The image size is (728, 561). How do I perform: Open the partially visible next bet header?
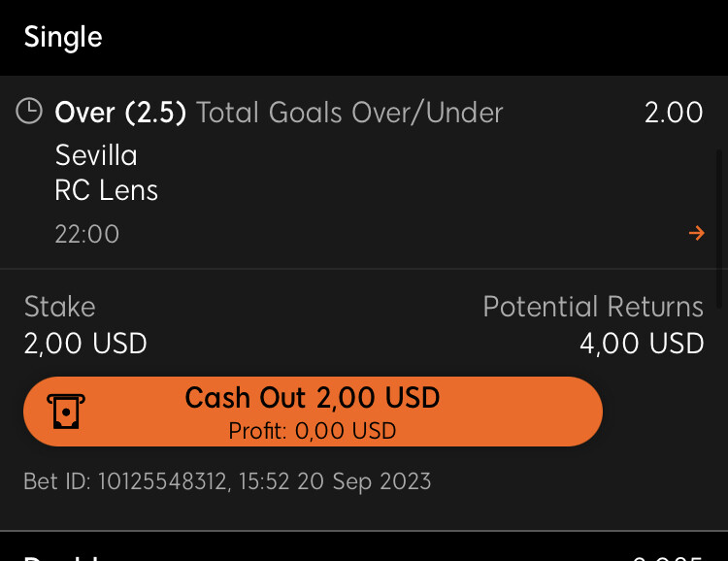pyautogui.click(x=63, y=557)
